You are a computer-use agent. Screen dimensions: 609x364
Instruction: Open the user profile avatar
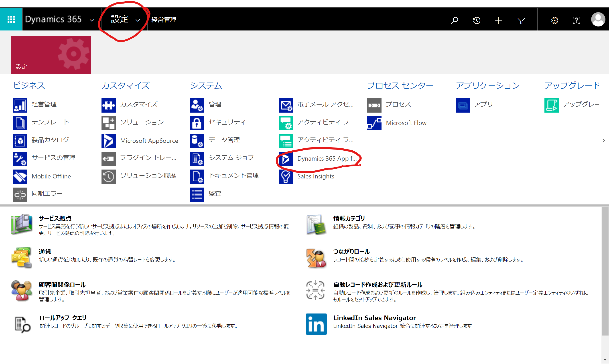[598, 19]
